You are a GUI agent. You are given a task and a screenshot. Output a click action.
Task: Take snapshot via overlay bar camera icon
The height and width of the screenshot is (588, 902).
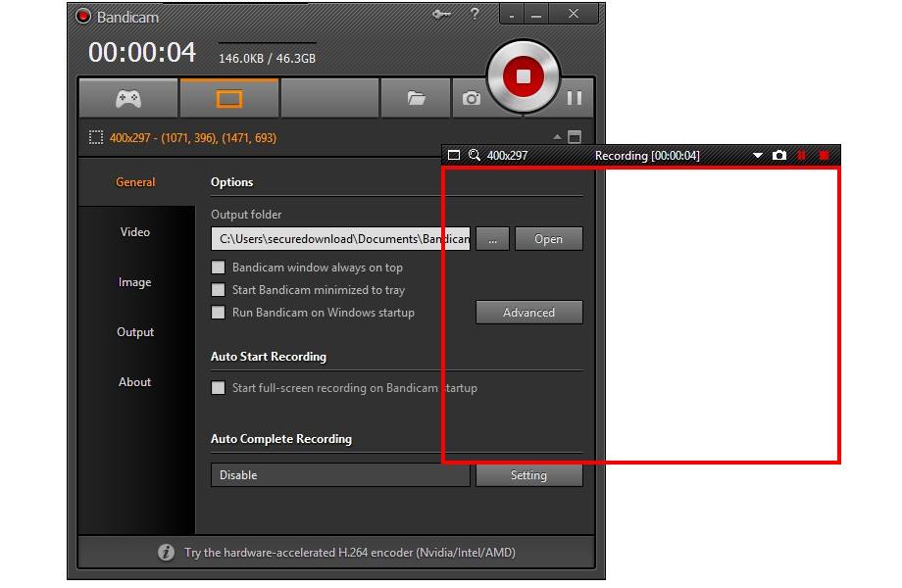779,155
